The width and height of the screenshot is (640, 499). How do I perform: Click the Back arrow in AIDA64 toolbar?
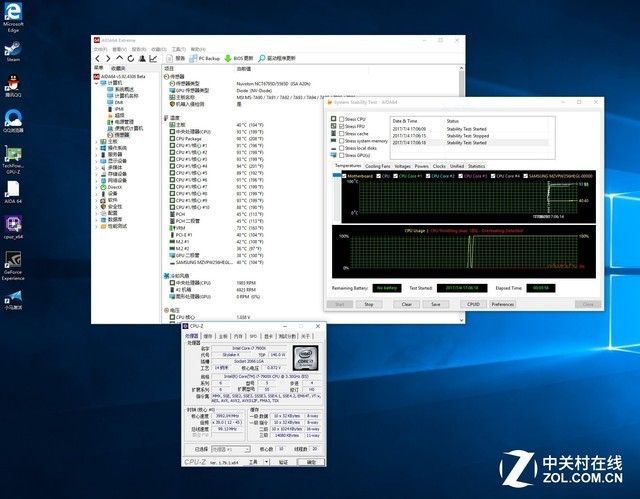click(x=97, y=58)
